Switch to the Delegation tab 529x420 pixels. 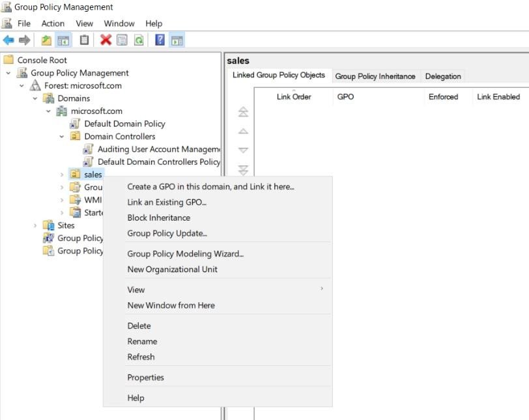pos(443,77)
